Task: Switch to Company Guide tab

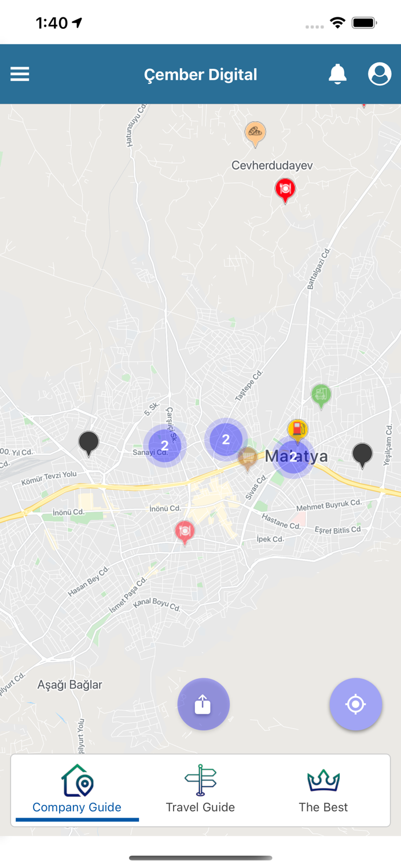Action: pyautogui.click(x=77, y=790)
